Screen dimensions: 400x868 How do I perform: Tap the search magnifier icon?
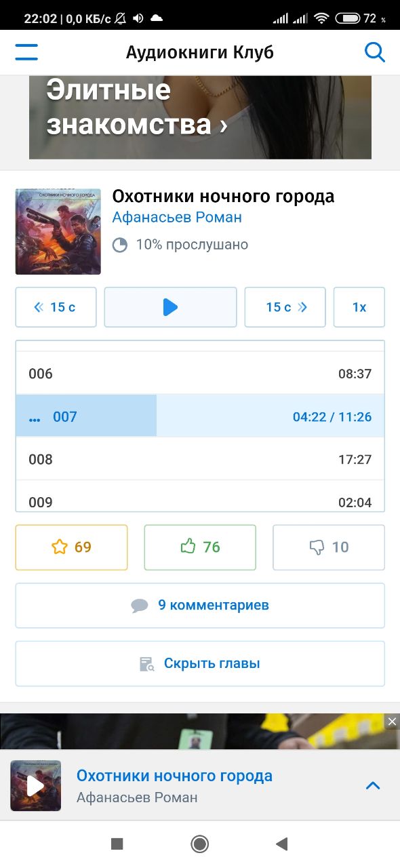click(375, 52)
